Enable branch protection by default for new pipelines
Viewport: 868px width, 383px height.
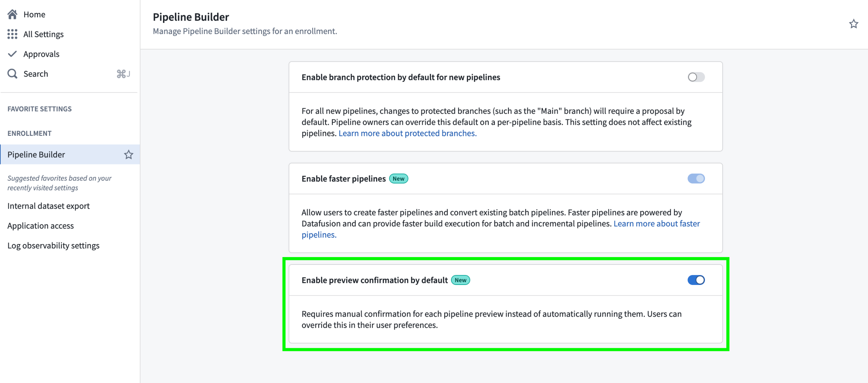pos(696,77)
